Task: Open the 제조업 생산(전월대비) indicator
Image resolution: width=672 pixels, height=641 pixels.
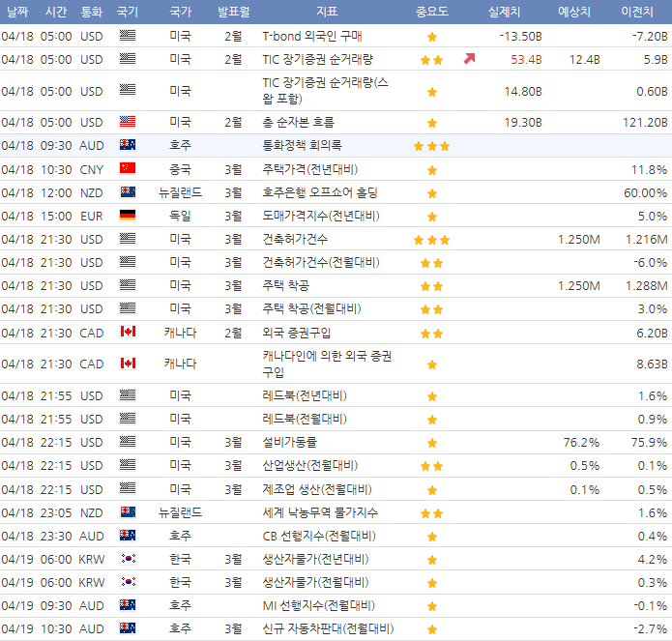Action: pyautogui.click(x=317, y=489)
